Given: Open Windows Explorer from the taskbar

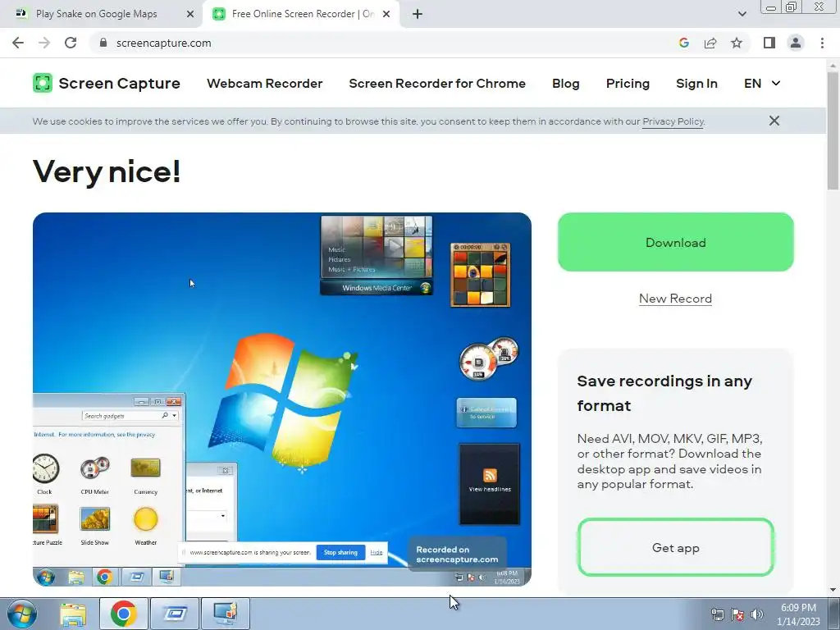Looking at the screenshot, I should (x=73, y=614).
